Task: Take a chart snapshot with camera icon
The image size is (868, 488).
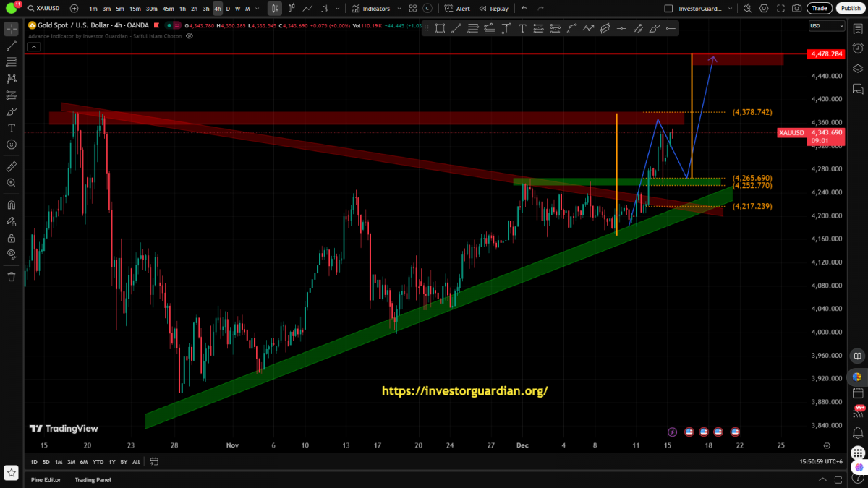Action: (x=796, y=9)
